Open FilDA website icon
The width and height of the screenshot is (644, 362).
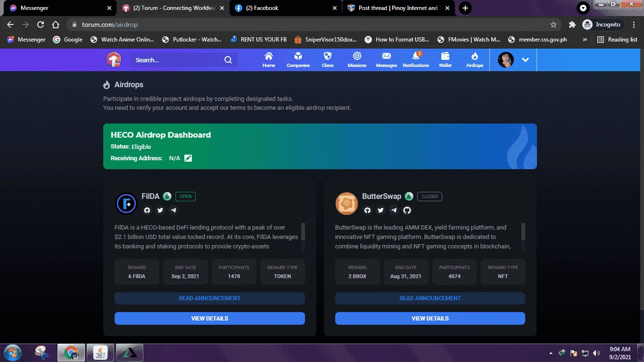pyautogui.click(x=147, y=210)
